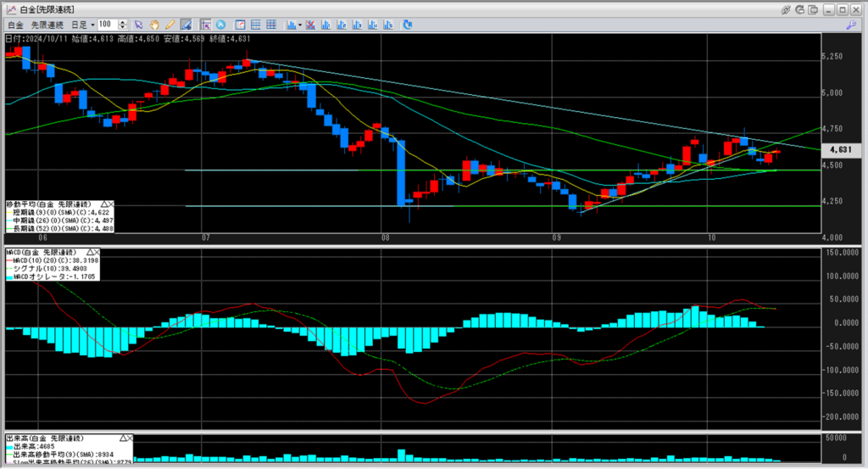Click the MACD(白金 先限連続) legend title
Screen dimensions: 868x469
(42, 253)
